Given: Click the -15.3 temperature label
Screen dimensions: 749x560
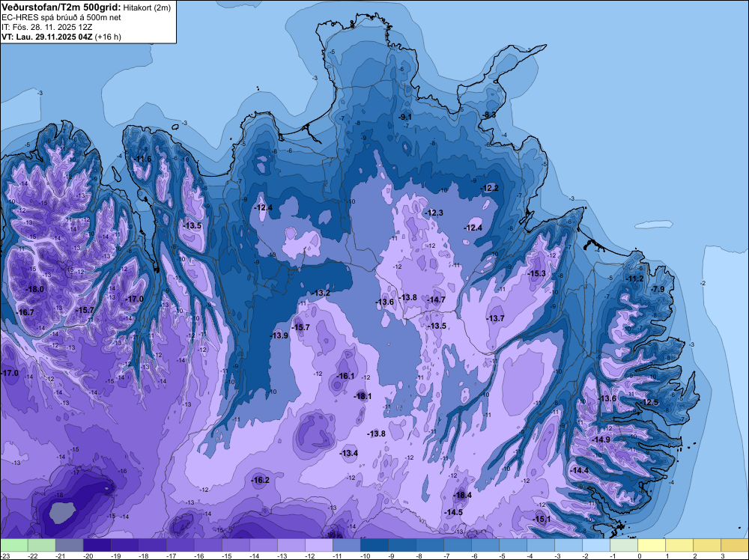Looking at the screenshot, I should pos(537,273).
